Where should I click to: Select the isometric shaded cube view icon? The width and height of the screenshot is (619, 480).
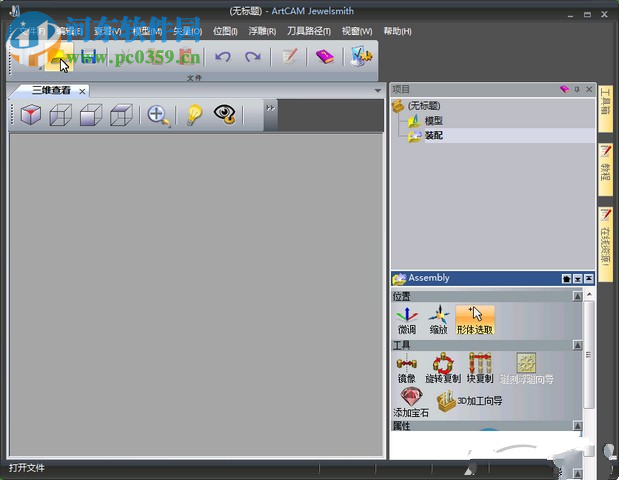click(31, 115)
